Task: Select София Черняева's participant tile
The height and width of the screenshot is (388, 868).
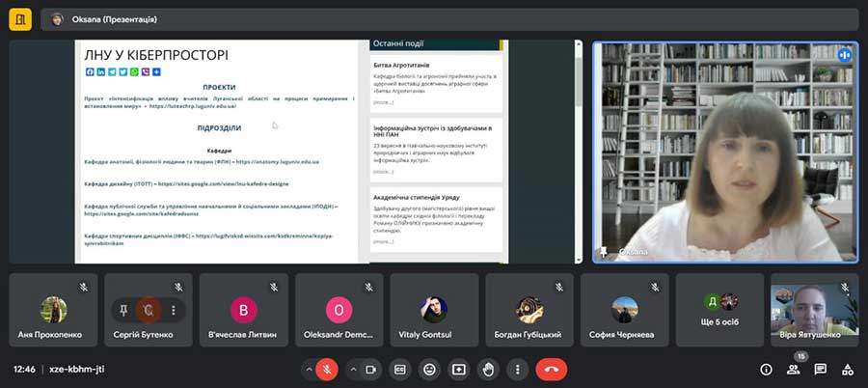Action: (x=624, y=310)
